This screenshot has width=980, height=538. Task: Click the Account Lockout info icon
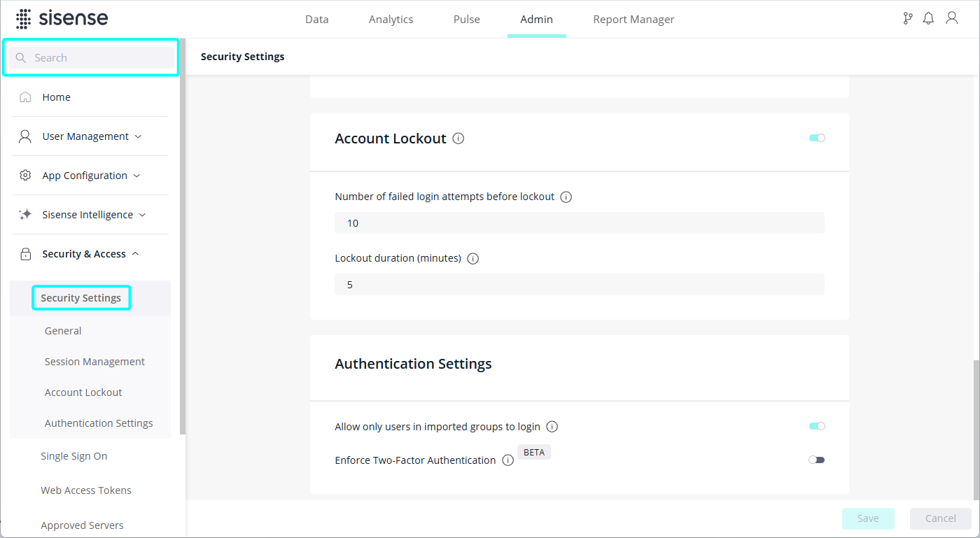[x=458, y=139]
